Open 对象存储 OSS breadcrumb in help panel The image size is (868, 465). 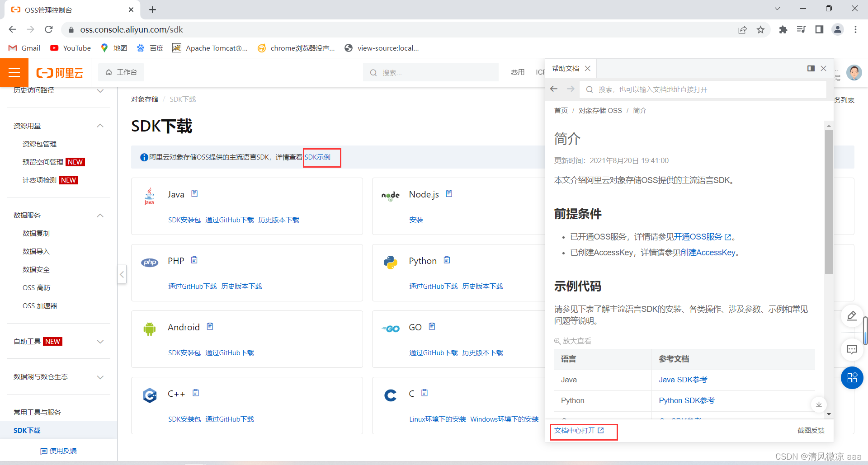pyautogui.click(x=600, y=111)
